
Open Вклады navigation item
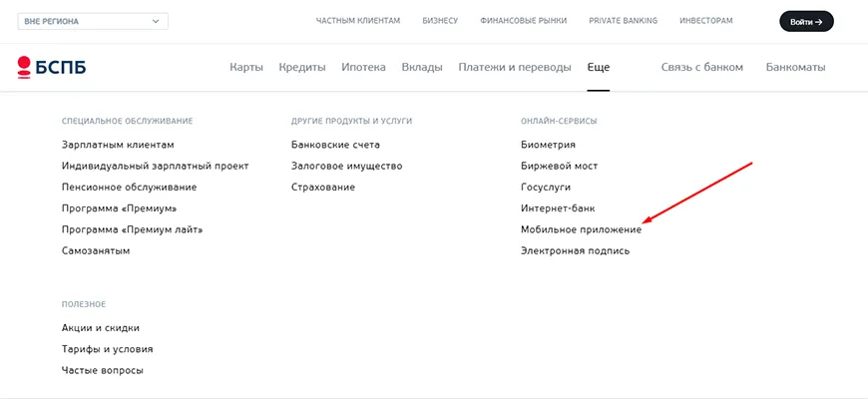click(422, 68)
